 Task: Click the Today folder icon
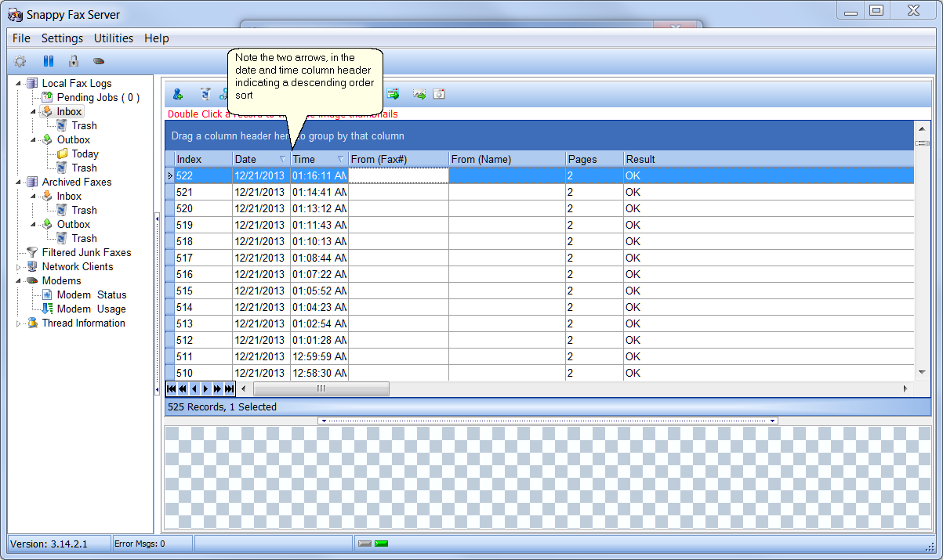[62, 154]
